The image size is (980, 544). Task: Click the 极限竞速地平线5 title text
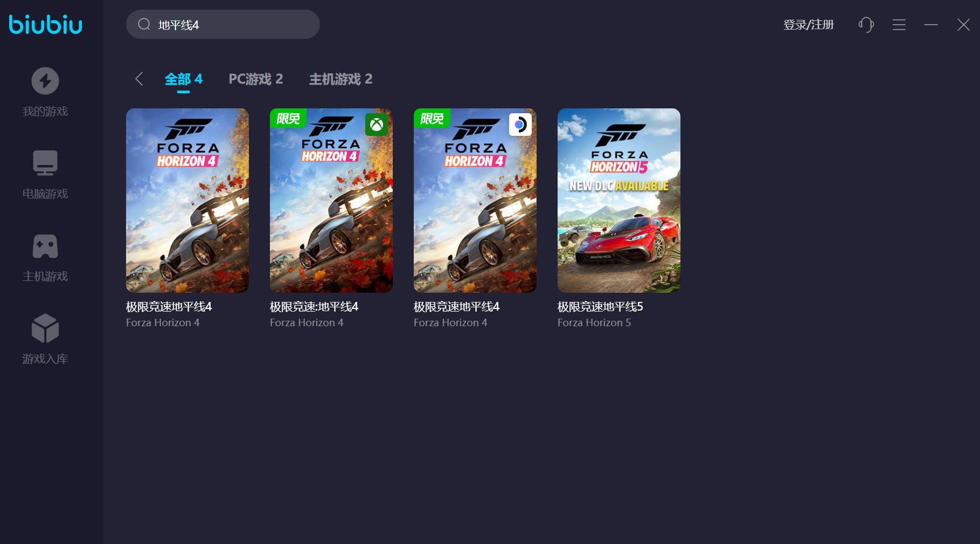pyautogui.click(x=600, y=307)
